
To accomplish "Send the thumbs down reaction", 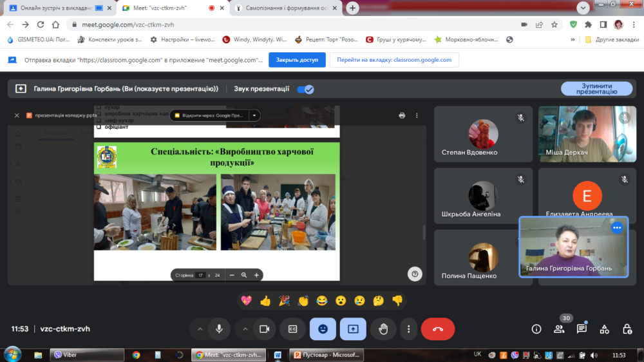I will (x=397, y=301).
